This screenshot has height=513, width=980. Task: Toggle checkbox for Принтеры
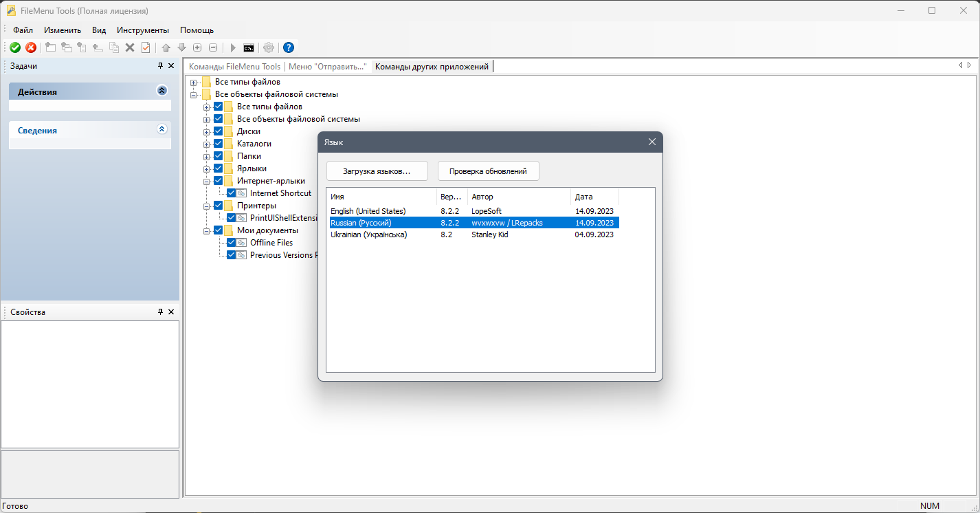219,206
